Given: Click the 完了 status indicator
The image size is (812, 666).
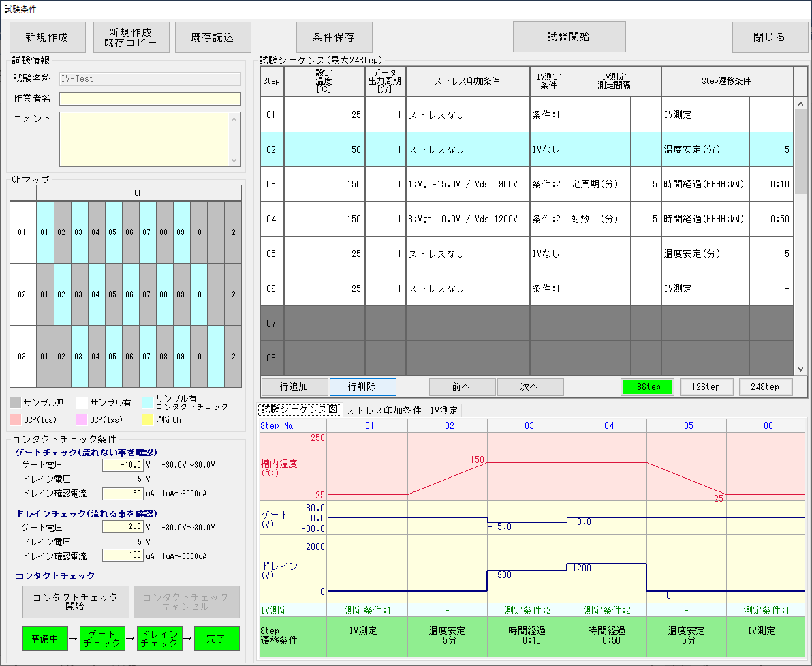Looking at the screenshot, I should point(217,639).
